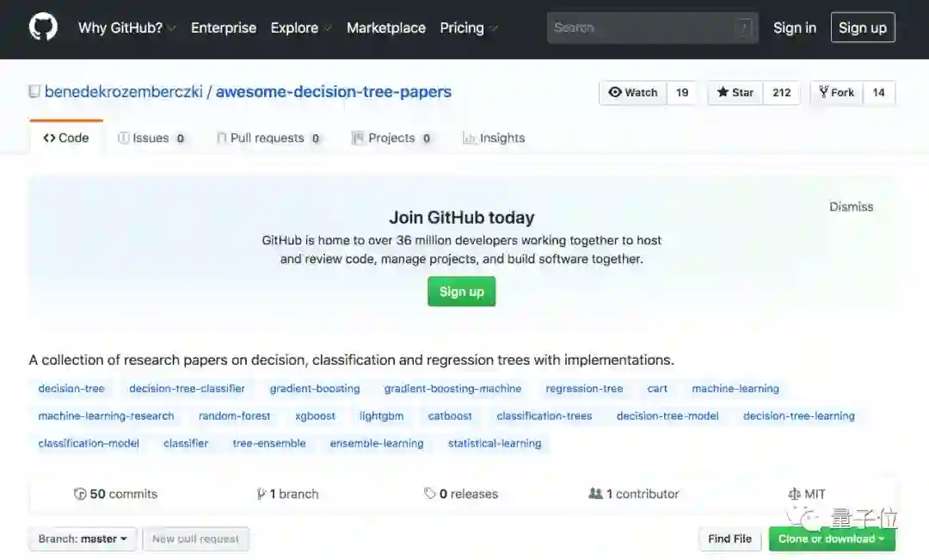Switch to the Issues tab

tap(151, 138)
